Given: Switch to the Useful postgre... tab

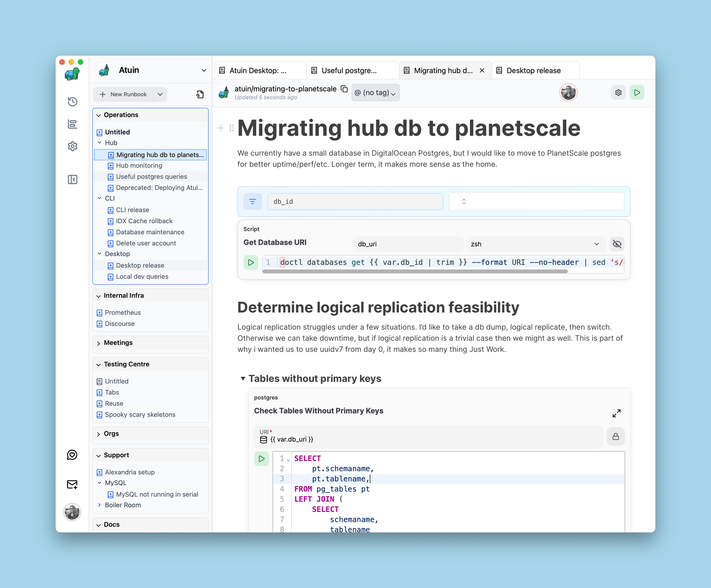Looking at the screenshot, I should tap(349, 70).
